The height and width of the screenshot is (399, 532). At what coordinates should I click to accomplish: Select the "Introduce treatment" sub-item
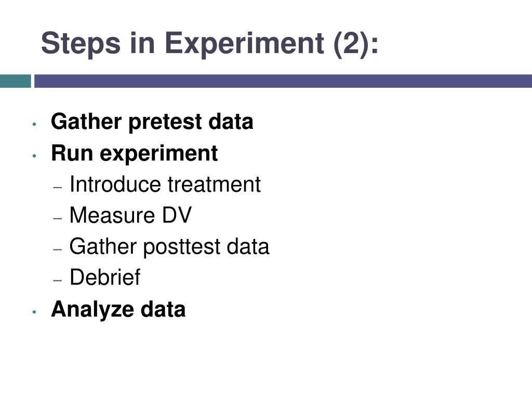[x=165, y=184]
